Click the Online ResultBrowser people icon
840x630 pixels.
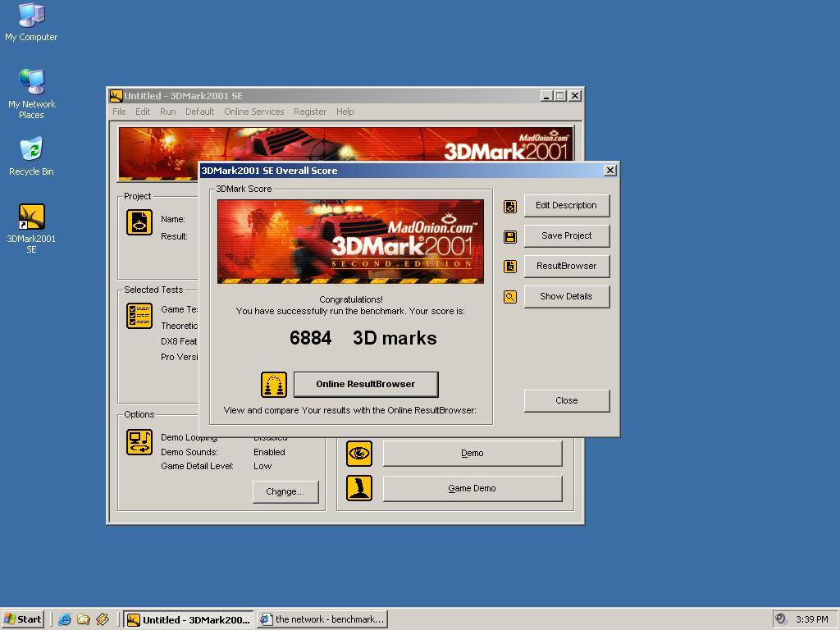pyautogui.click(x=274, y=385)
